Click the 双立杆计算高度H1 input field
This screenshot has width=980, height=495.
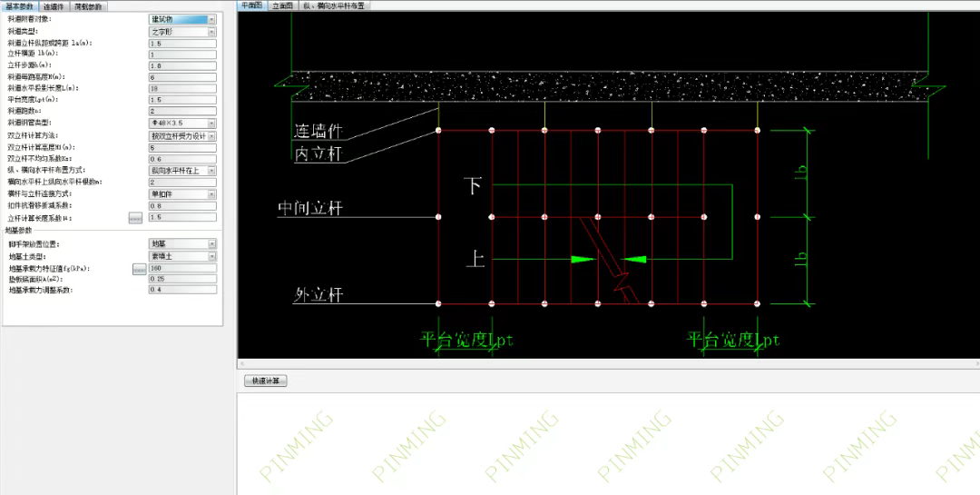182,148
